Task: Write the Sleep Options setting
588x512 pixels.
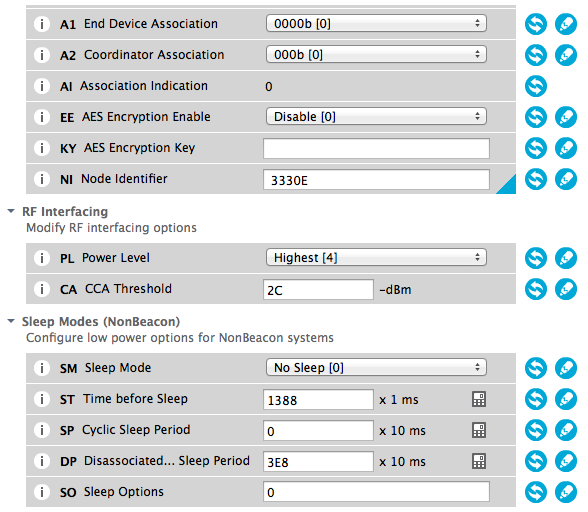Action: click(x=566, y=492)
